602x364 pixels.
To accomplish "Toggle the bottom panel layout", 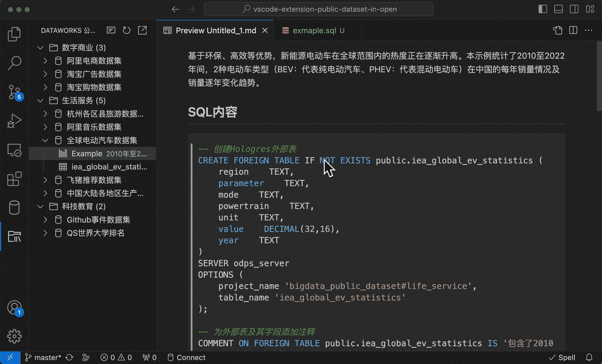I will (x=558, y=9).
